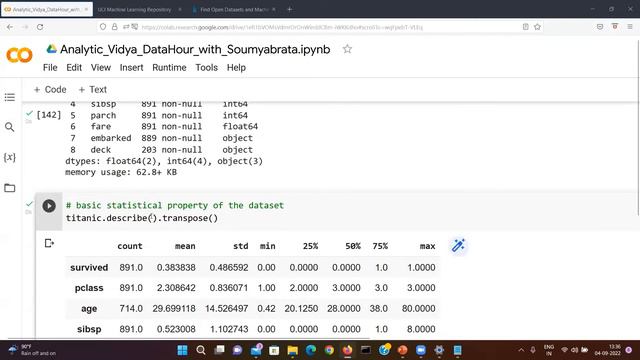This screenshot has height=360, width=640.
Task: Open Colab home via the CO logo
Action: [19, 55]
